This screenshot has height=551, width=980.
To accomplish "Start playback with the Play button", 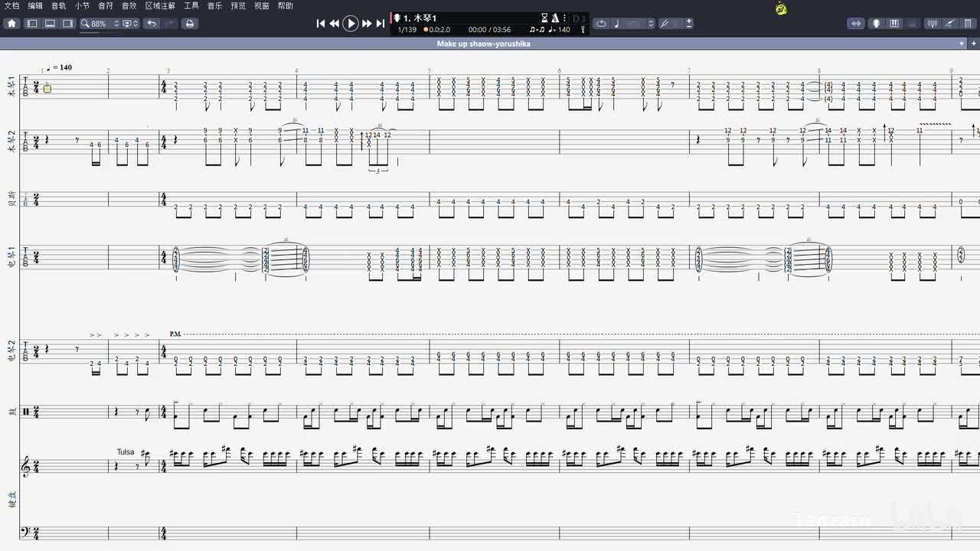I will tap(351, 24).
